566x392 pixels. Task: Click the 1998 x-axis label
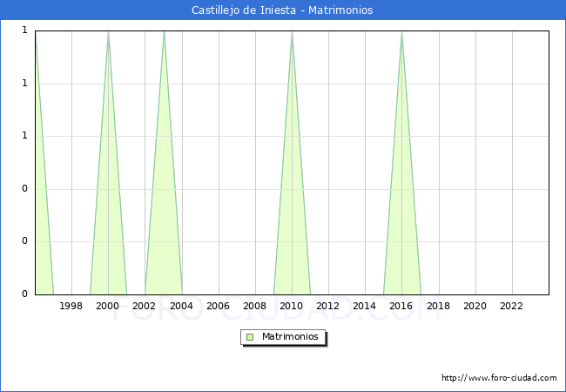tap(71, 306)
